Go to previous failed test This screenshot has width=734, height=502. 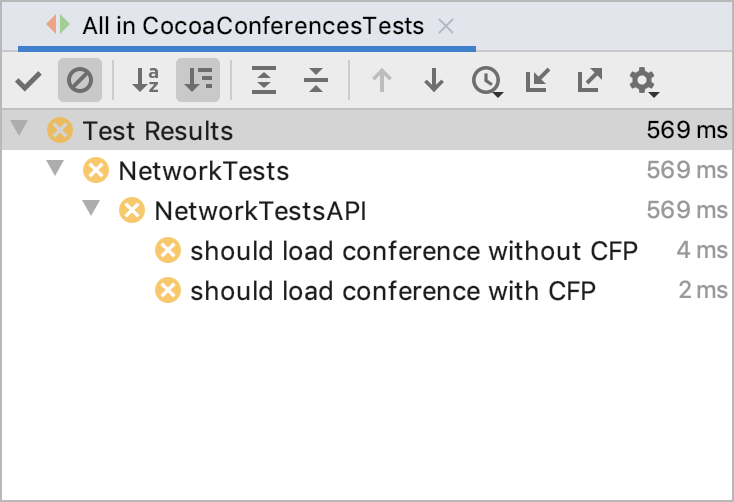[381, 81]
